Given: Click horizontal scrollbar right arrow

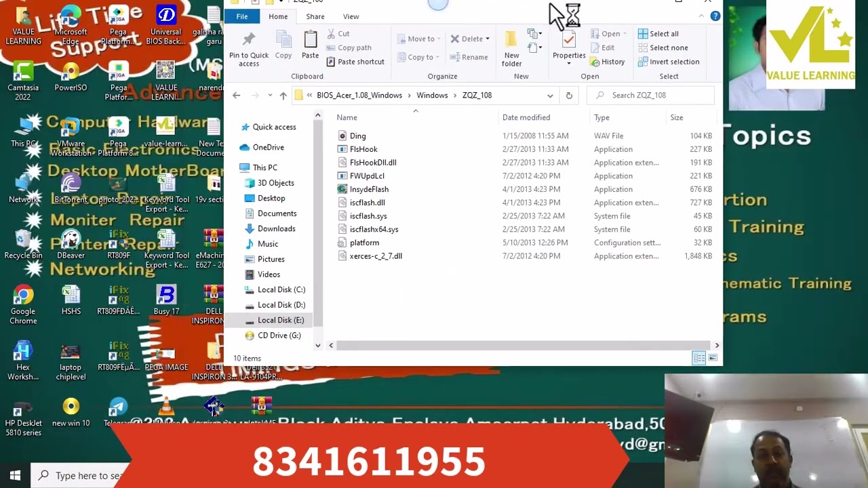Looking at the screenshot, I should pyautogui.click(x=717, y=346).
